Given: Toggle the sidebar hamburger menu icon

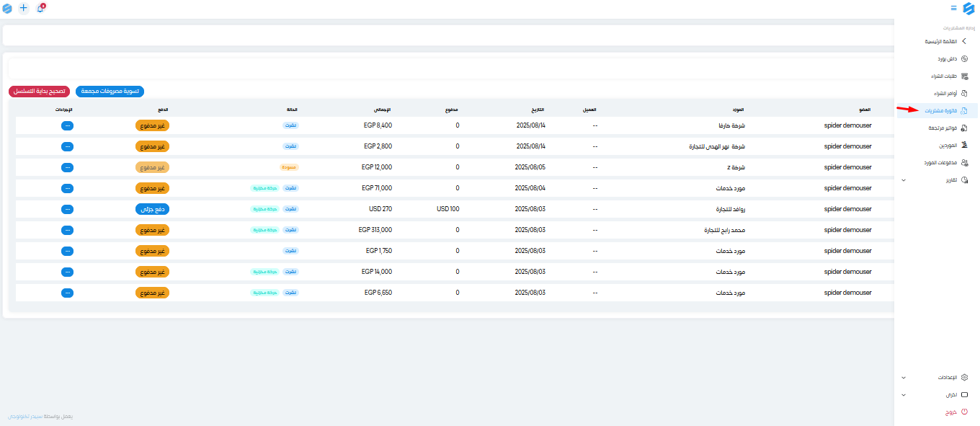Looking at the screenshot, I should click(x=954, y=8).
